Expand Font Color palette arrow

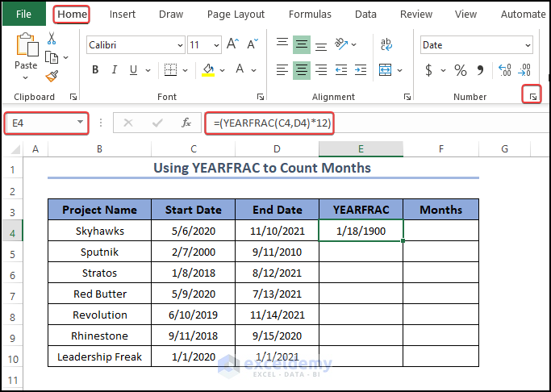253,70
